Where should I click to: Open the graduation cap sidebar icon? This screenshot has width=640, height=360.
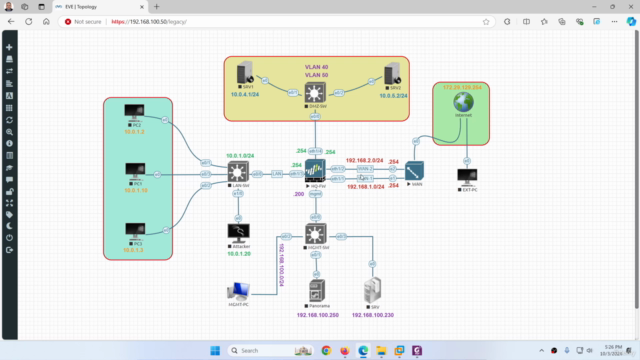tap(9, 168)
